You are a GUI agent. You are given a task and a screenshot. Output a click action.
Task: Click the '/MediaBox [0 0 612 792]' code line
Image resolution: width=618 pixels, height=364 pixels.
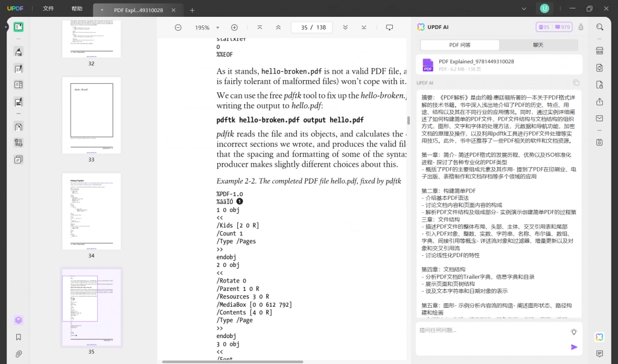pyautogui.click(x=254, y=304)
